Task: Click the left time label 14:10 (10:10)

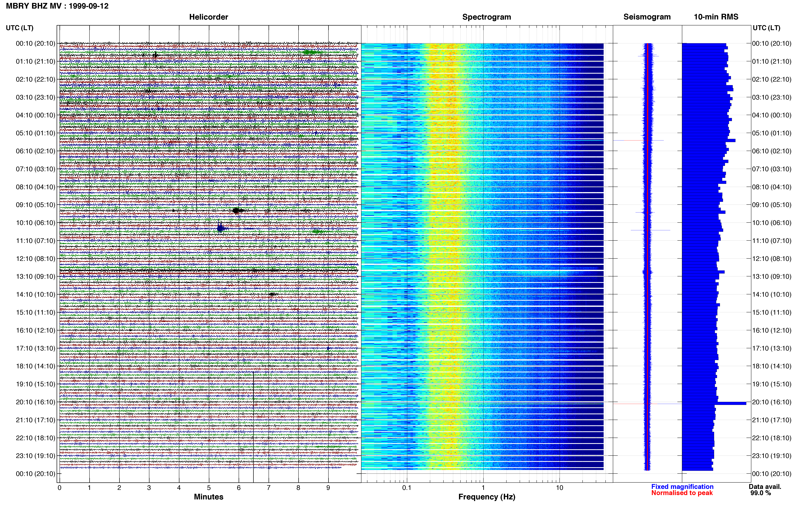Action: pos(36,295)
